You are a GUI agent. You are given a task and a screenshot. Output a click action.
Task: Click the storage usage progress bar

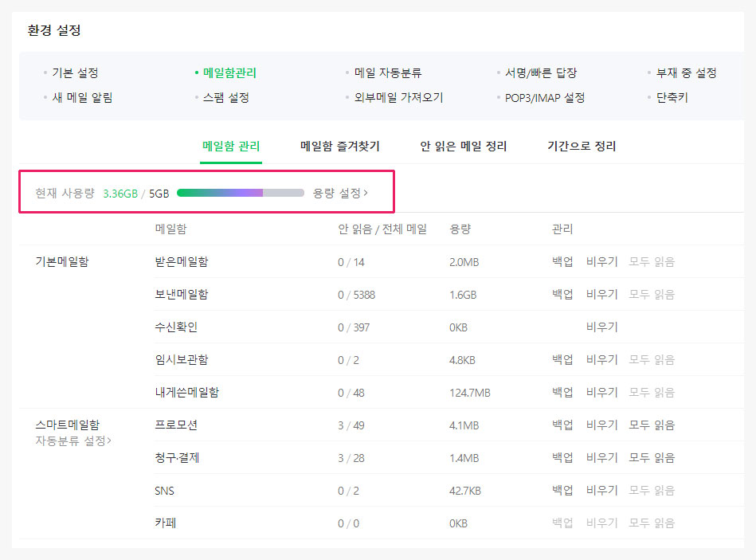240,193
